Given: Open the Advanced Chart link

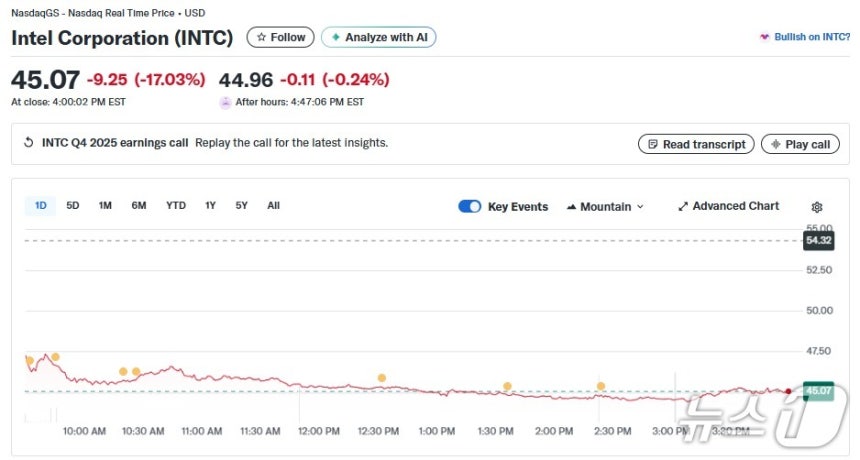Looking at the screenshot, I should tap(728, 206).
